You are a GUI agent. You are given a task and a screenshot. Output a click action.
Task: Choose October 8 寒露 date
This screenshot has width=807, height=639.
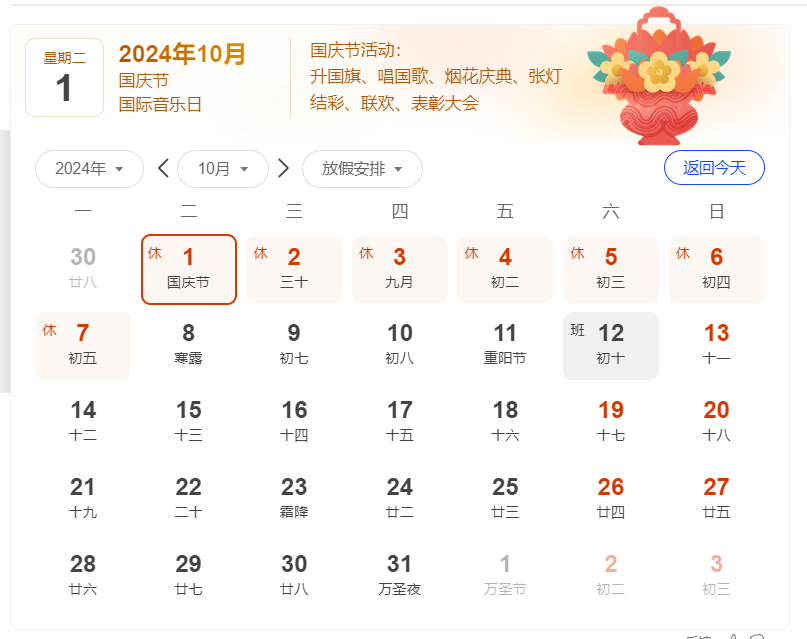(189, 346)
